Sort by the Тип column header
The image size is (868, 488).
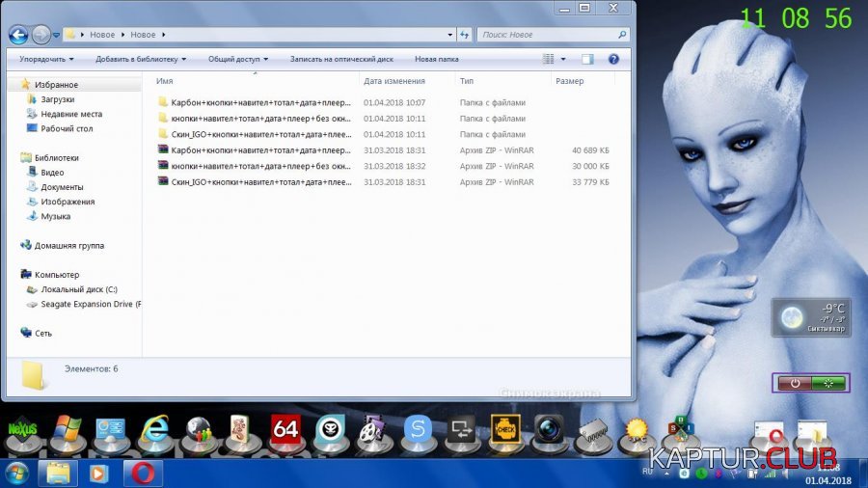point(467,81)
